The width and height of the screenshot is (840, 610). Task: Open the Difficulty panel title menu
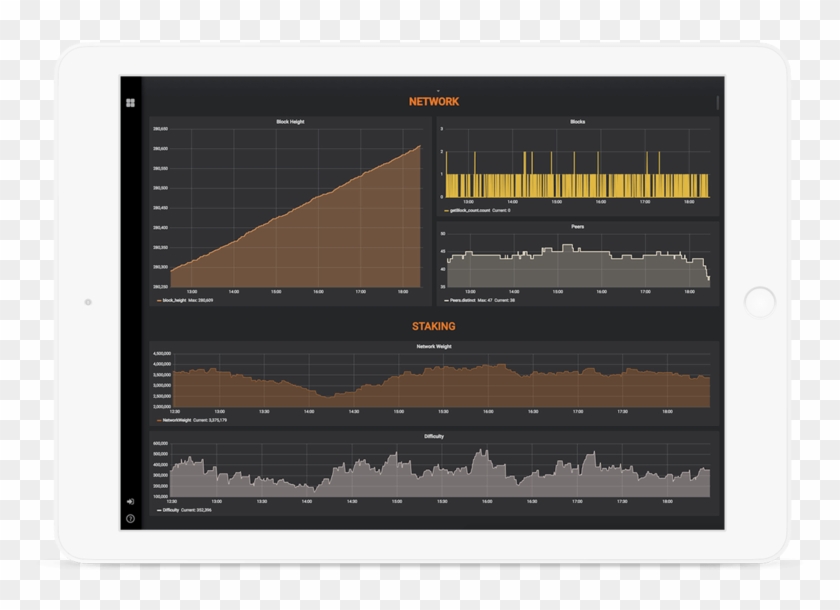(433, 437)
